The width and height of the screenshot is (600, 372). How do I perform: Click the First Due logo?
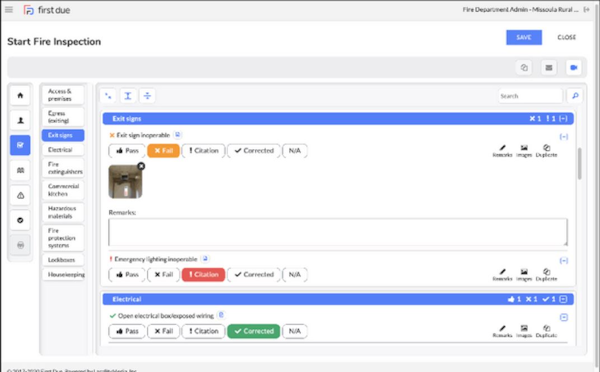[x=47, y=10]
